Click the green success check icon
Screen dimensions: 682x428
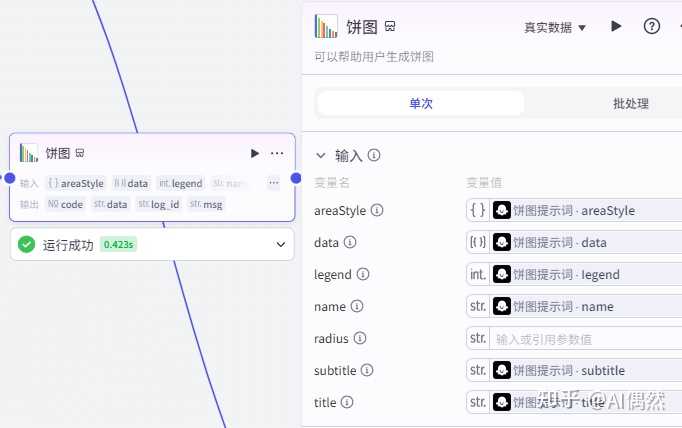pos(27,244)
